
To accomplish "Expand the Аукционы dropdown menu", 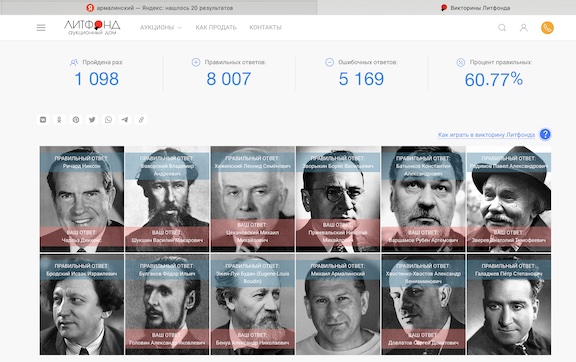I will click(161, 28).
